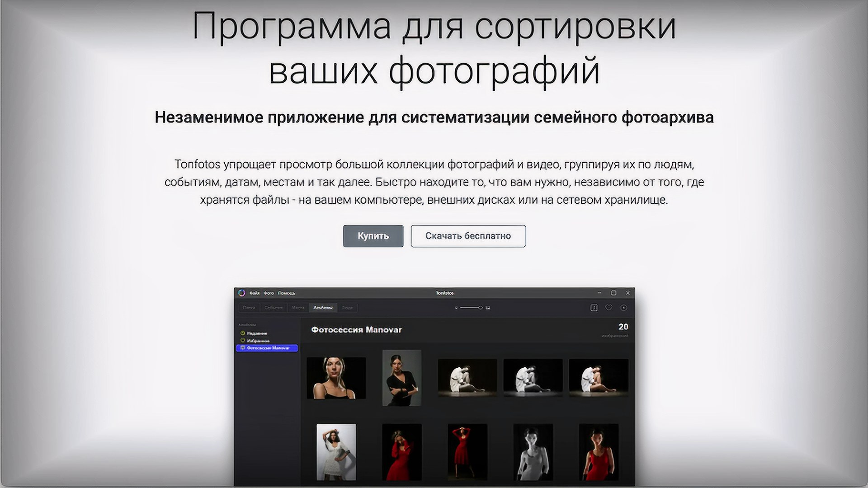Screen dimensions: 868x488
Task: Click the Tonfotos logo icon
Action: click(x=241, y=293)
